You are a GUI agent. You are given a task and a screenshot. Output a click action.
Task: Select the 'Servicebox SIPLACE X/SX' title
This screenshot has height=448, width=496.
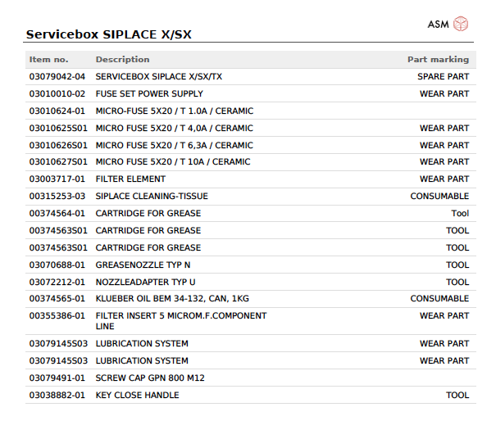pyautogui.click(x=109, y=34)
